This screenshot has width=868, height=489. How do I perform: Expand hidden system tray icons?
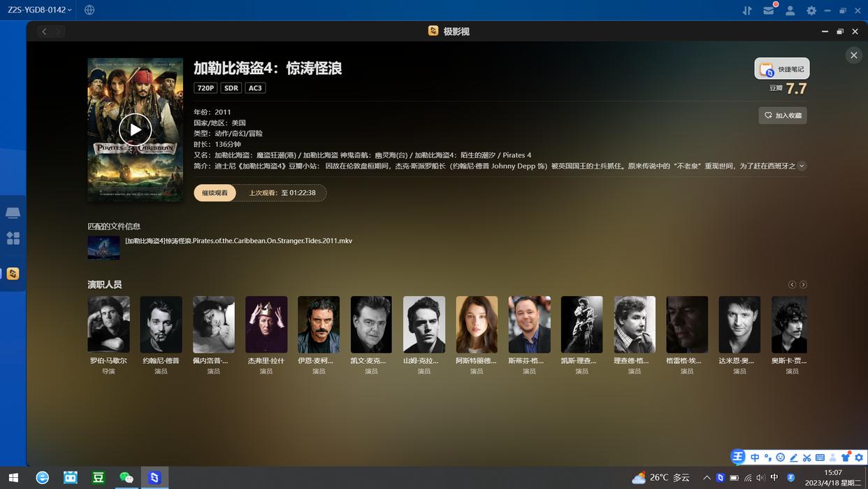click(x=706, y=478)
